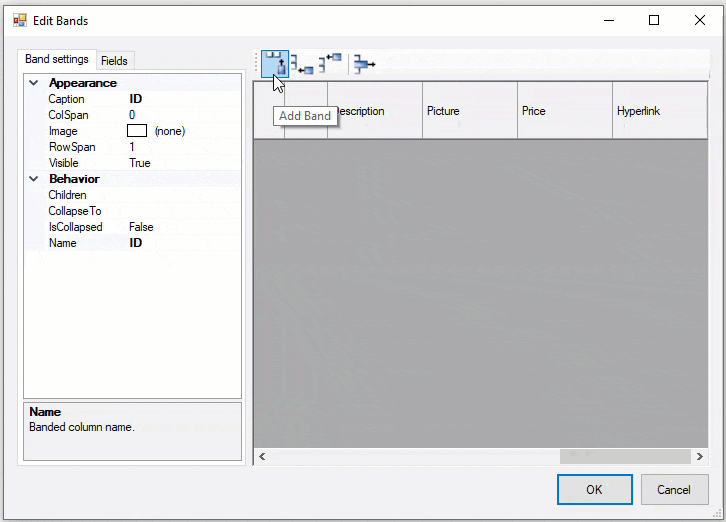Viewport: 726px width, 522px height.
Task: Click the toolbar icon with arrow pointing to upper-right block
Action: tap(330, 63)
